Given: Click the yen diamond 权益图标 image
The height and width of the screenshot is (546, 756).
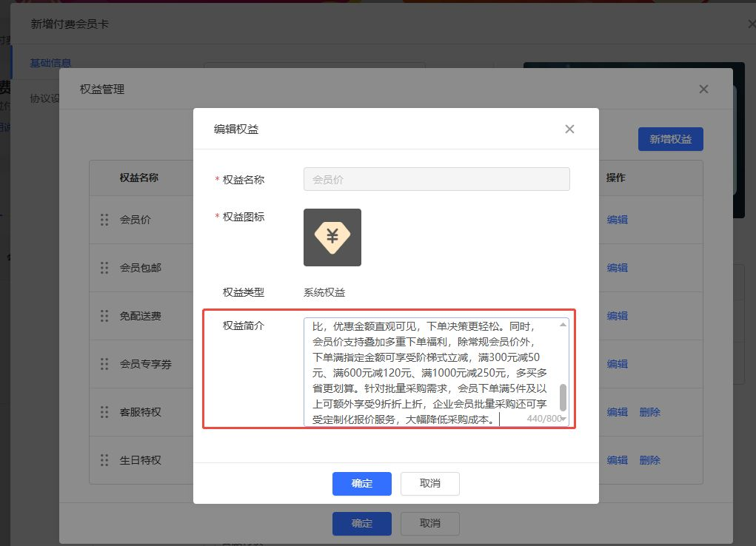Looking at the screenshot, I should 332,237.
